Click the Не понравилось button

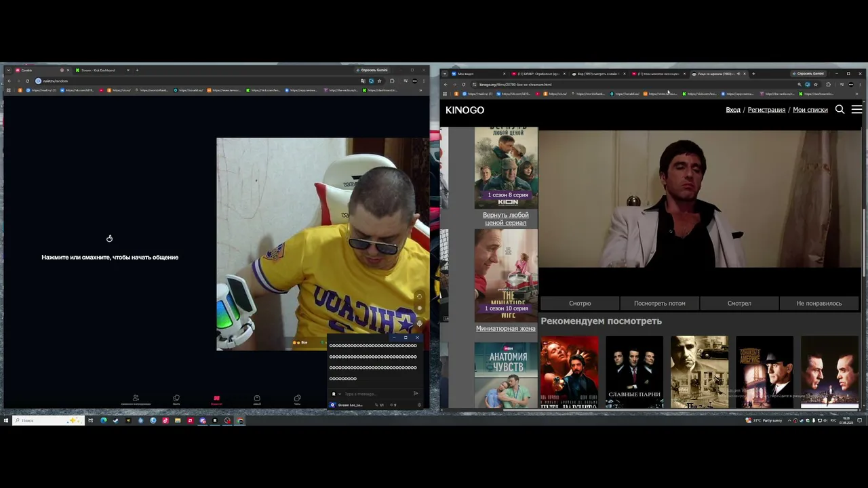[x=819, y=303]
